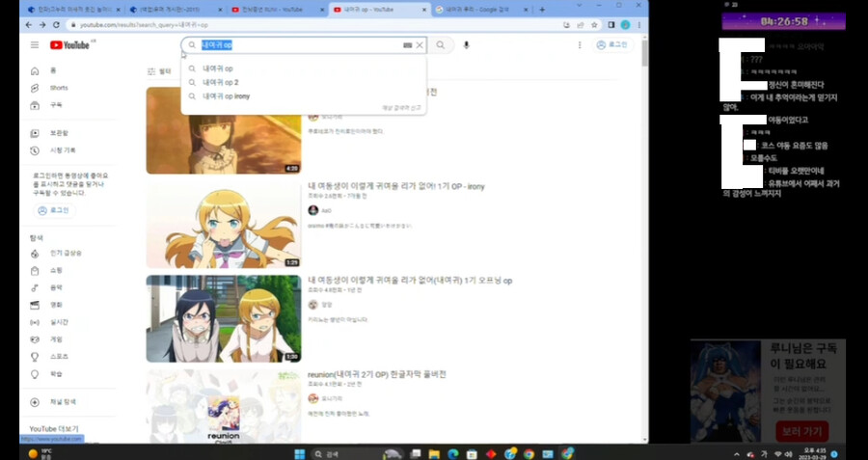Select the suggestion "내여귀 op irony"

304,96
